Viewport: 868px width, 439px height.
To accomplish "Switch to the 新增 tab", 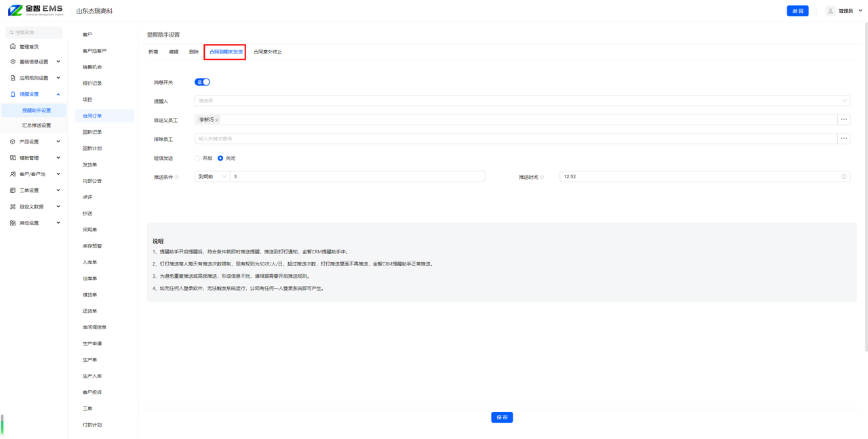I will click(153, 52).
